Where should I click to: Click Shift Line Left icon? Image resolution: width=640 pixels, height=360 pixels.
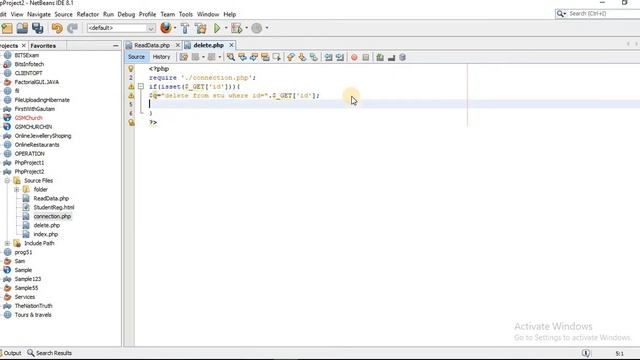tap(328, 57)
